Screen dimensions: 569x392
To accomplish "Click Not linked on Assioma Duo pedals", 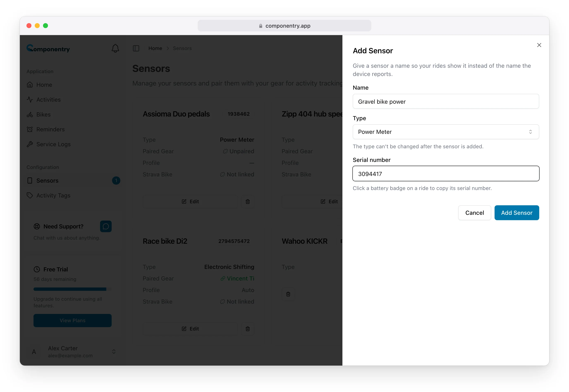I will pos(237,174).
